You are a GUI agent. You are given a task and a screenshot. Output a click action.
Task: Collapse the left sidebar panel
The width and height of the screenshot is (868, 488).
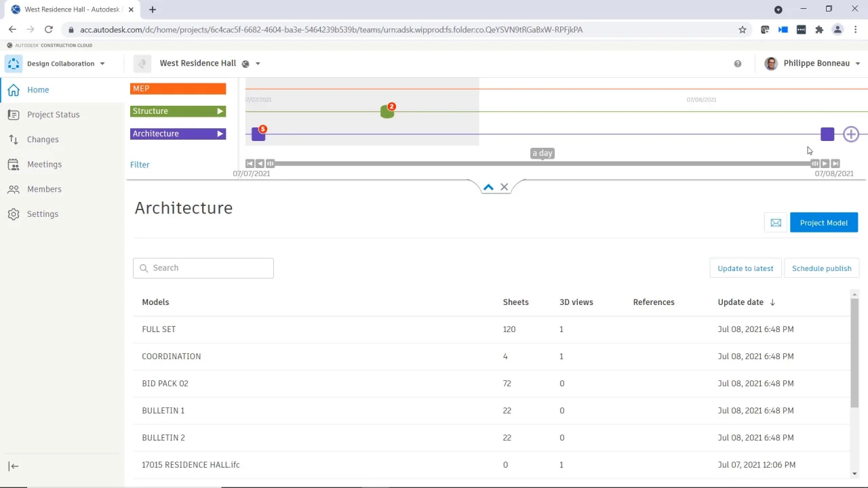pyautogui.click(x=14, y=466)
